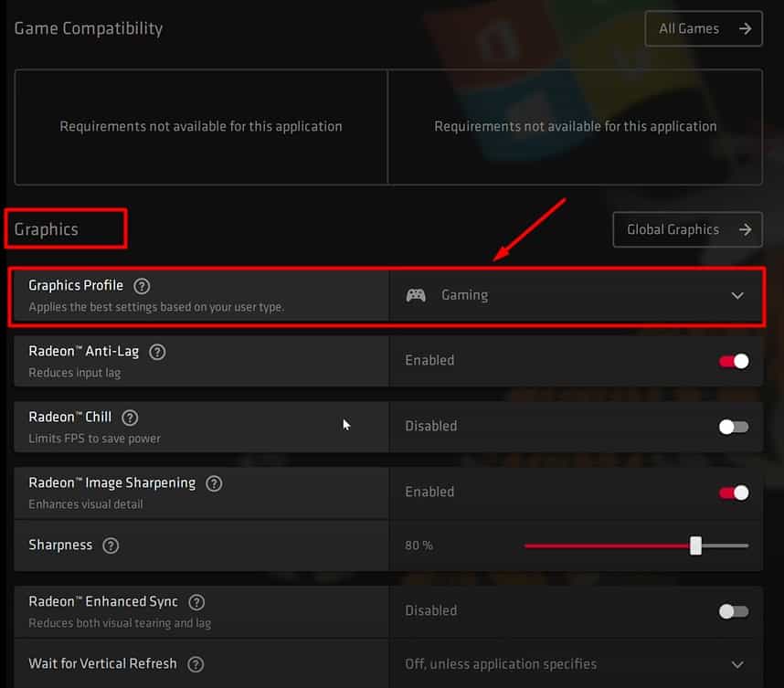Click the Sharpness slider track
This screenshot has width=784, height=688.
[x=637, y=545]
